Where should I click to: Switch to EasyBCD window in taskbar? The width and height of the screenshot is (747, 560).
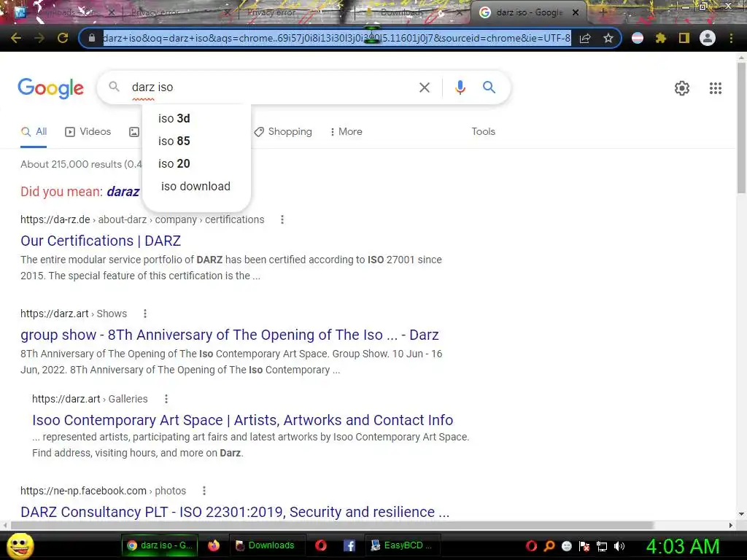click(401, 545)
